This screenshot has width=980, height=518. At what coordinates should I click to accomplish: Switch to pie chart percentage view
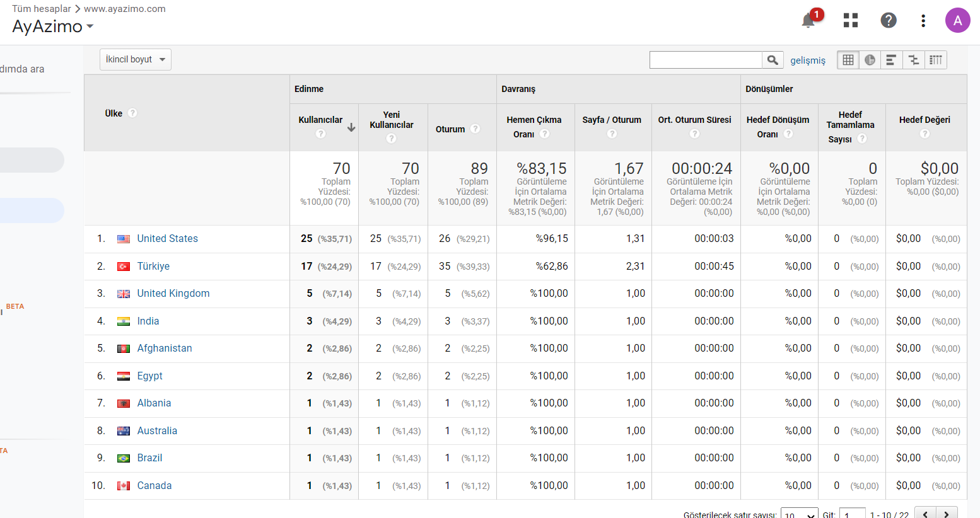coord(870,60)
